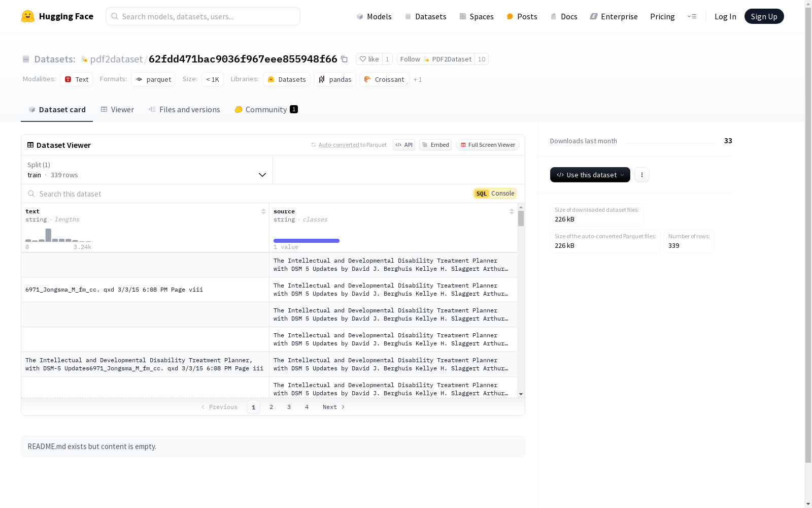Click the heart like button
812x508 pixels.
point(369,59)
